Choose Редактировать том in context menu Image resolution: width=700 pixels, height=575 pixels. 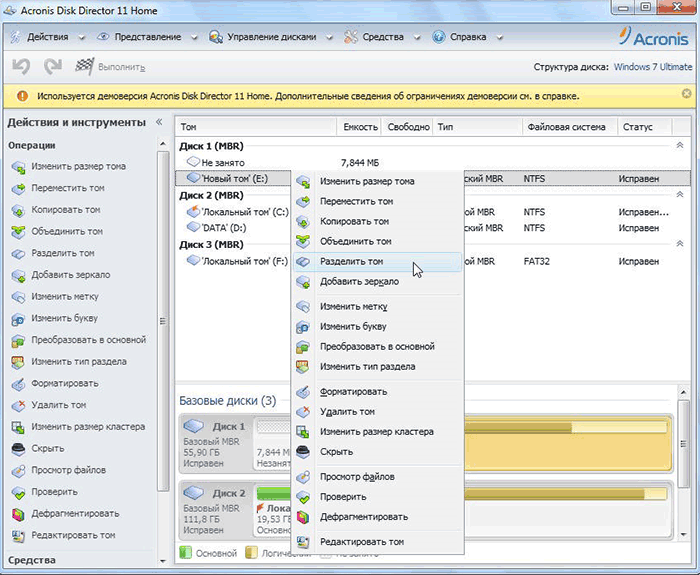tap(377, 542)
